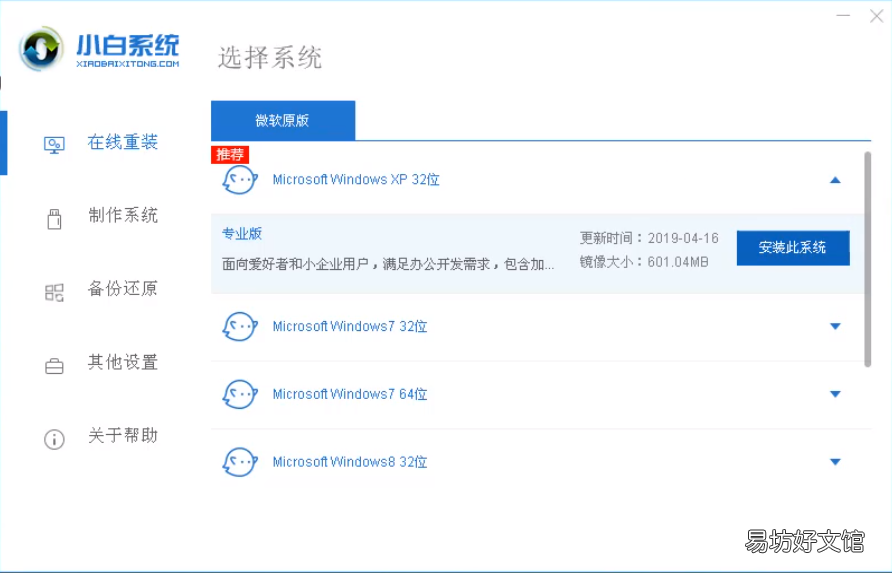892x573 pixels.
Task: Click the 其他设置 briefcase icon
Action: coord(54,366)
